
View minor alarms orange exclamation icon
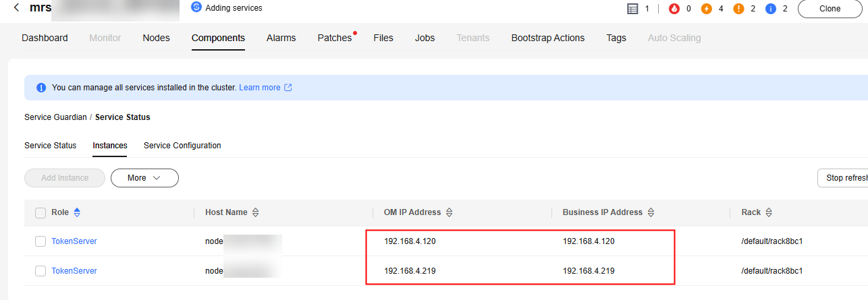739,9
